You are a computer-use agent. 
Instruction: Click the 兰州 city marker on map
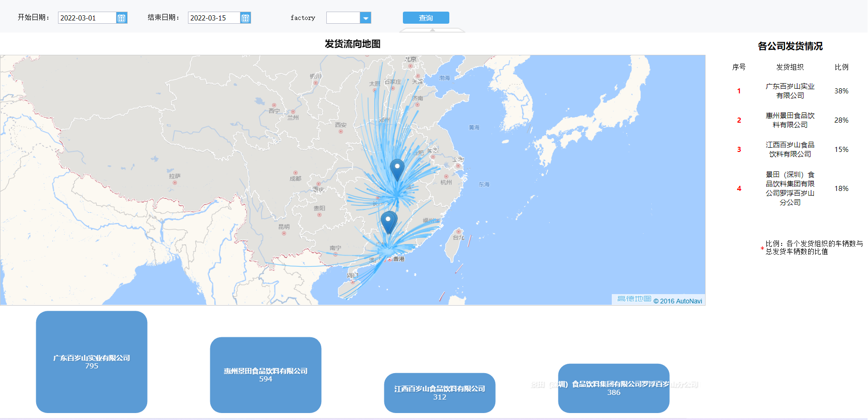click(293, 112)
